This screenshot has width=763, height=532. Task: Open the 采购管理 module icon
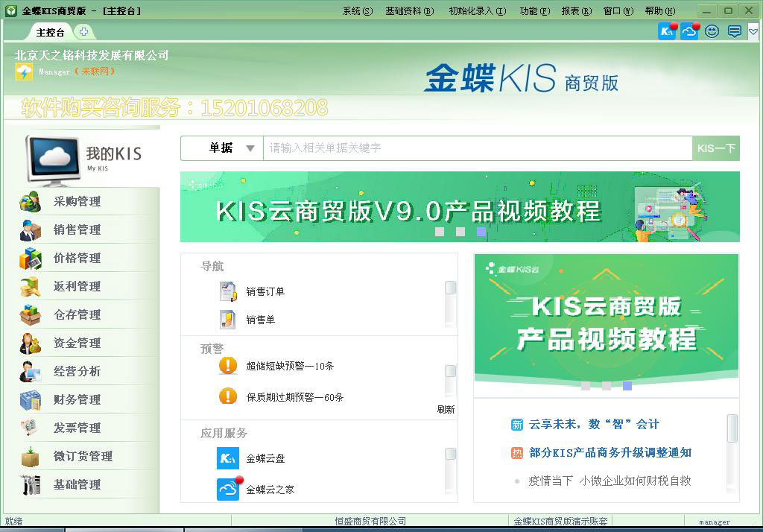tap(30, 201)
